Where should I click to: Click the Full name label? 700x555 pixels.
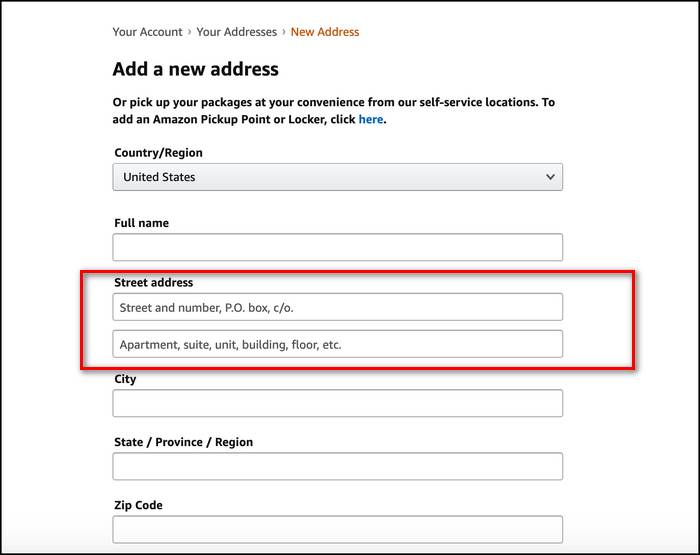coord(141,223)
